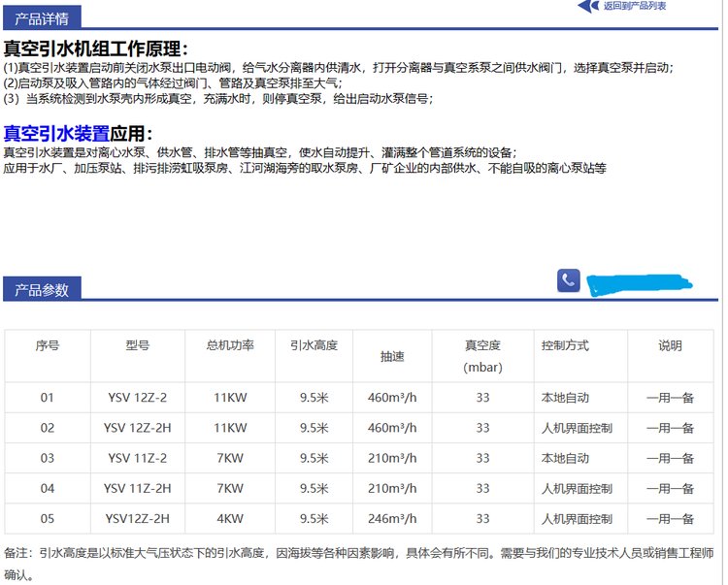
Task: Select the 型号 column header
Action: [137, 345]
